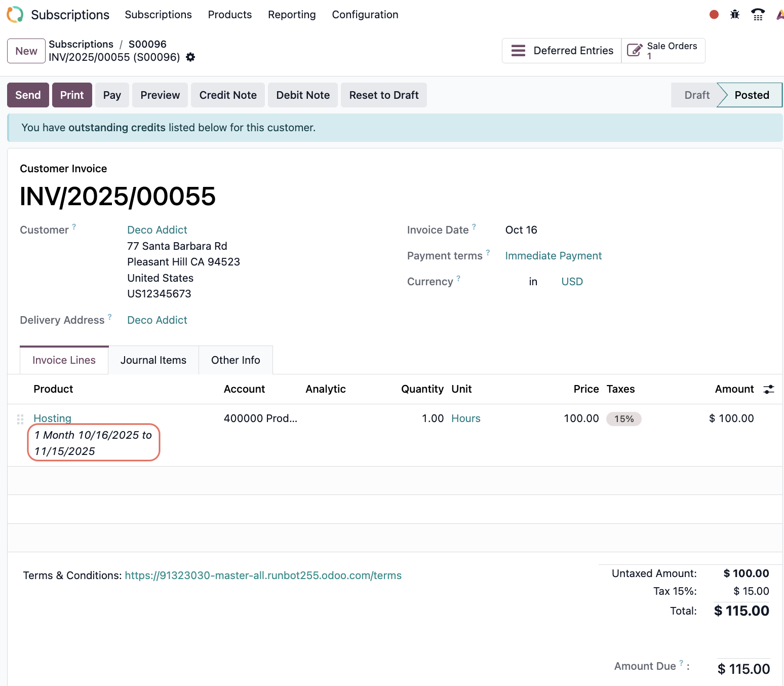Open the gear actions menu beside invoice name
The width and height of the screenshot is (784, 686).
(190, 57)
